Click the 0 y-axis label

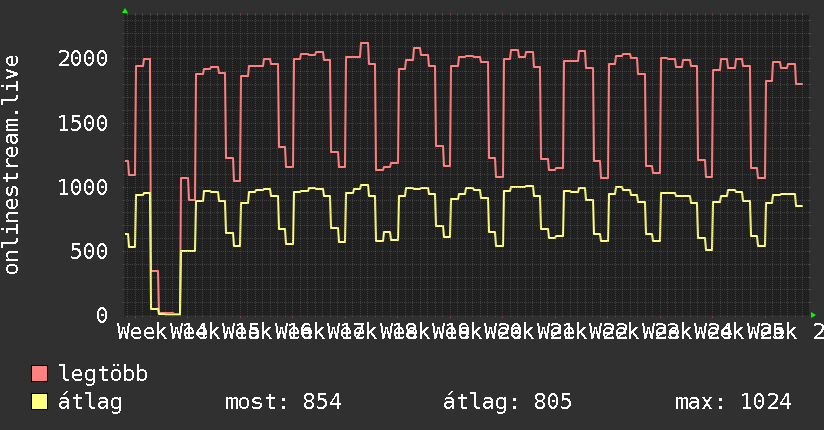(x=102, y=315)
